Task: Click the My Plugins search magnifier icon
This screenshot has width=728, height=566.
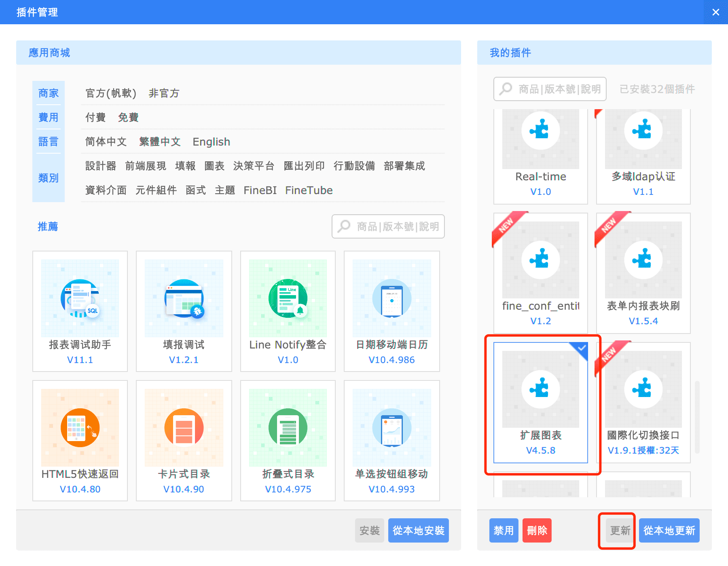Action: 506,89
